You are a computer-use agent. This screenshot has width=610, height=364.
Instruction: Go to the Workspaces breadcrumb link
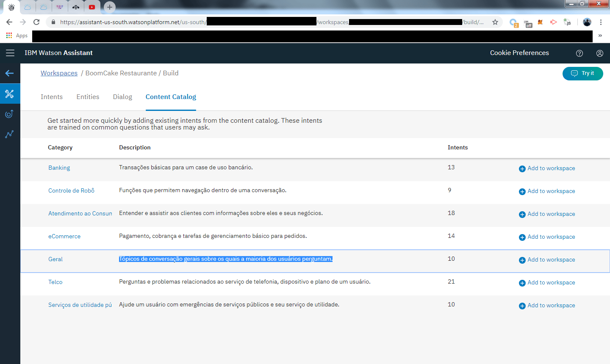point(59,73)
